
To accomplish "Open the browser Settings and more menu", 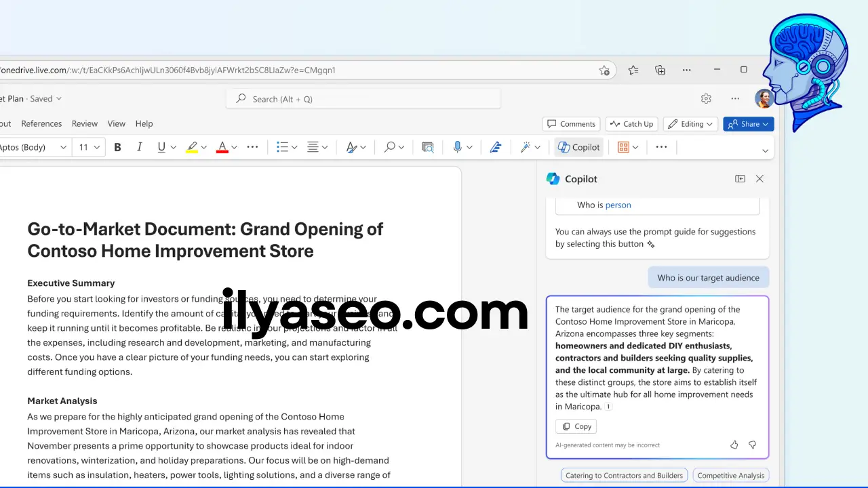I will coord(687,70).
